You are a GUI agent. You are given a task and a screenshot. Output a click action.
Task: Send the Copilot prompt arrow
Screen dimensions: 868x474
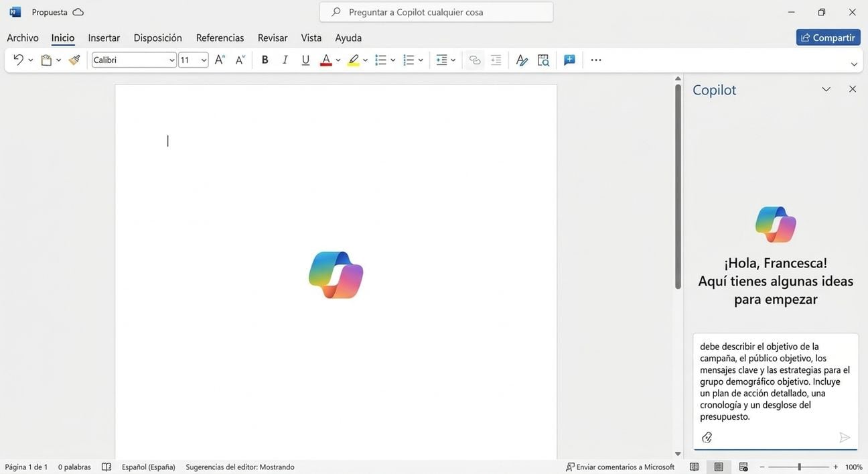(845, 437)
